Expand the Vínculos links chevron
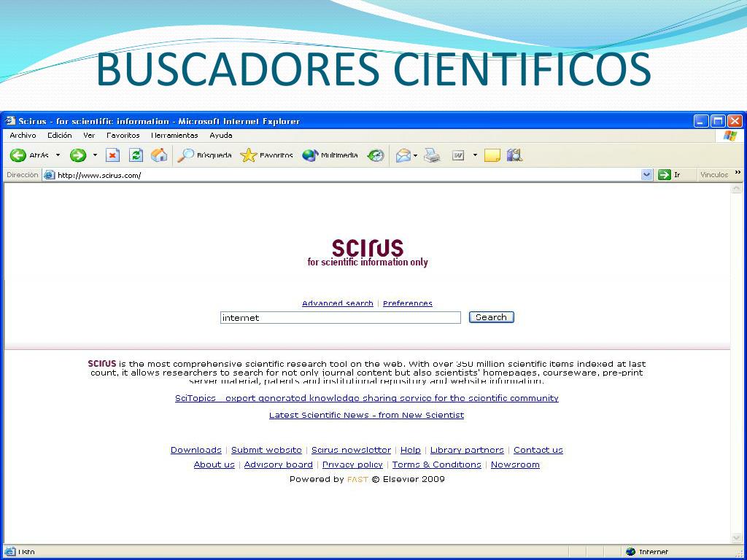747x560 pixels. click(x=738, y=172)
